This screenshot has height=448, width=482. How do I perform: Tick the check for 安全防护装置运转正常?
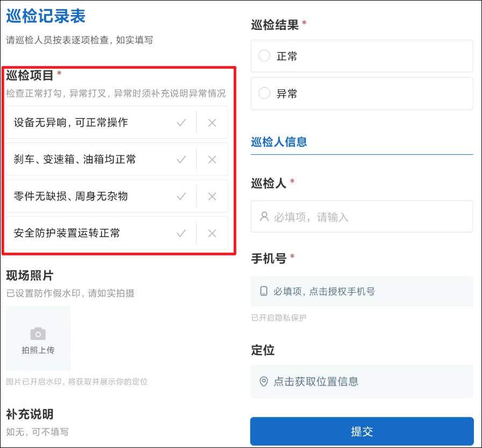point(182,233)
